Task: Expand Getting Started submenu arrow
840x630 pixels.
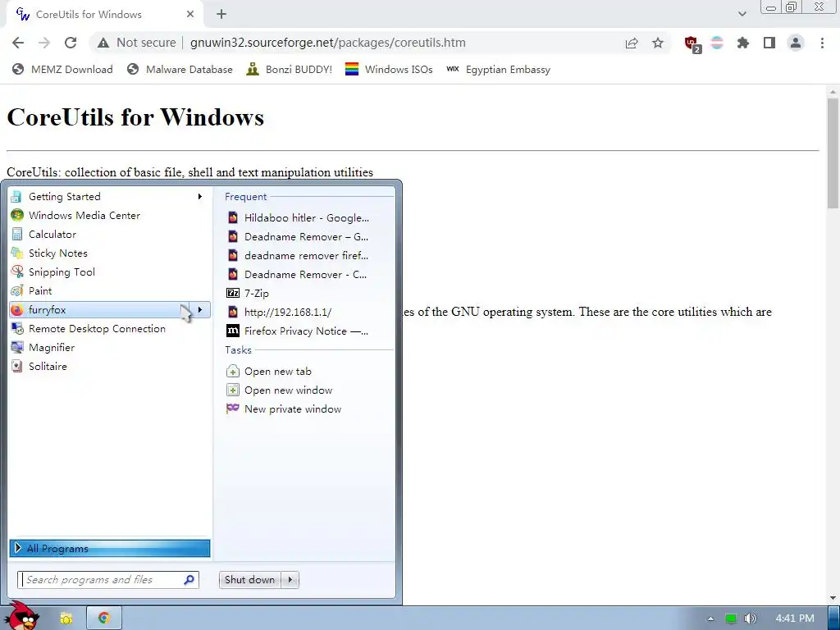Action: point(200,197)
